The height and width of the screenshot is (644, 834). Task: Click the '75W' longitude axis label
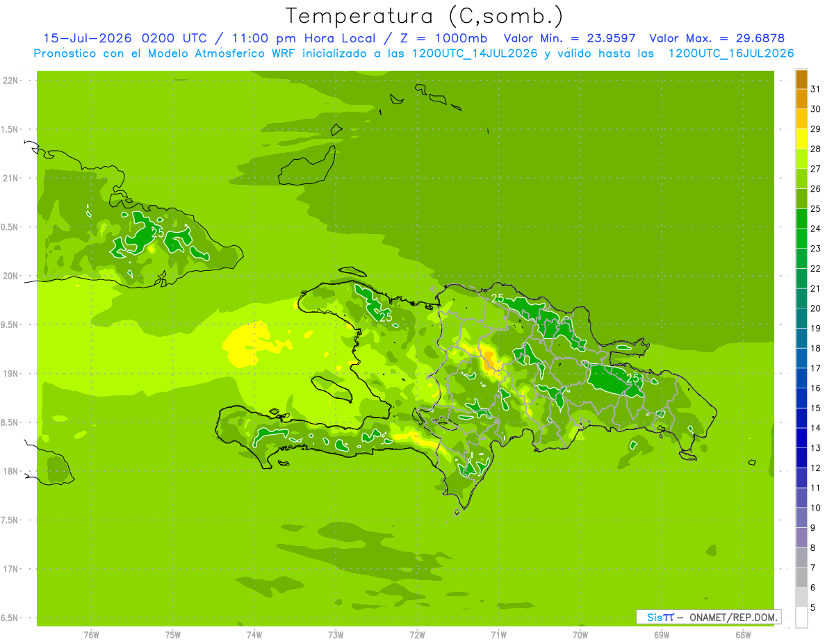(x=173, y=634)
